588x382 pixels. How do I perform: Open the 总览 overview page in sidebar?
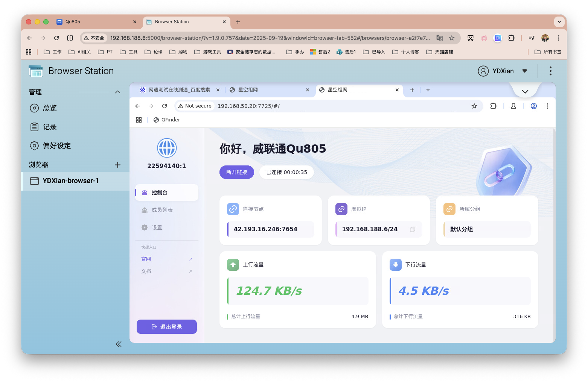[49, 108]
